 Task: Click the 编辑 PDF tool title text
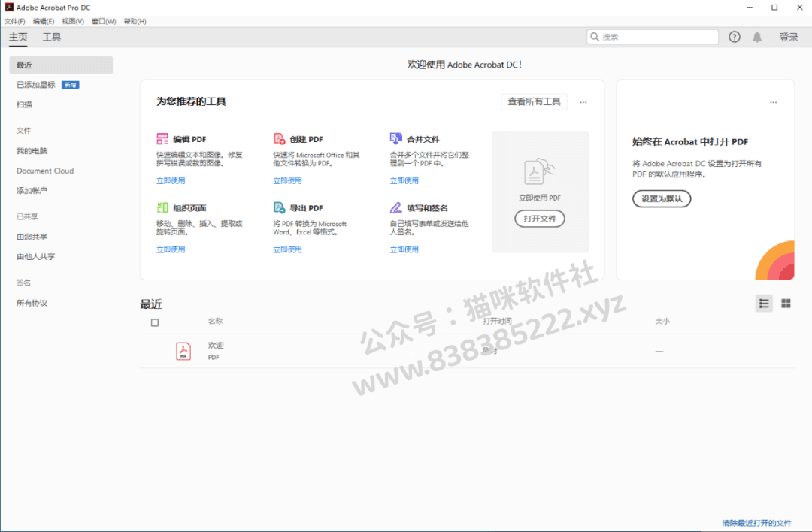point(189,139)
